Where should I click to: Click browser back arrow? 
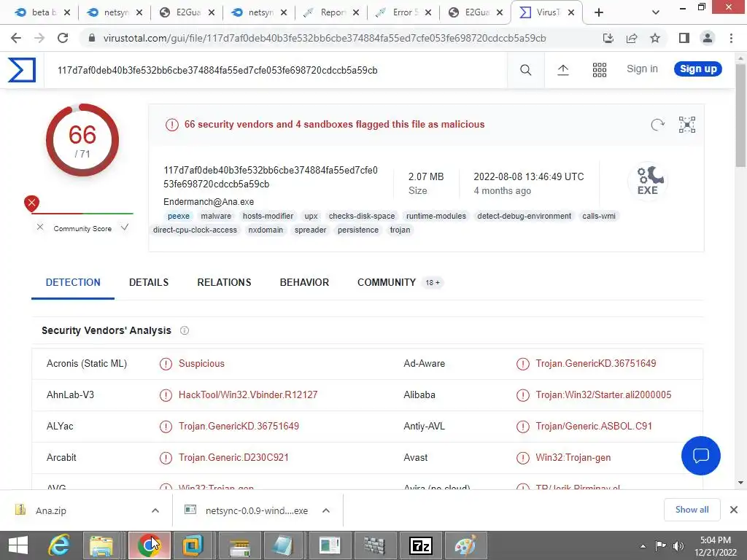click(16, 38)
